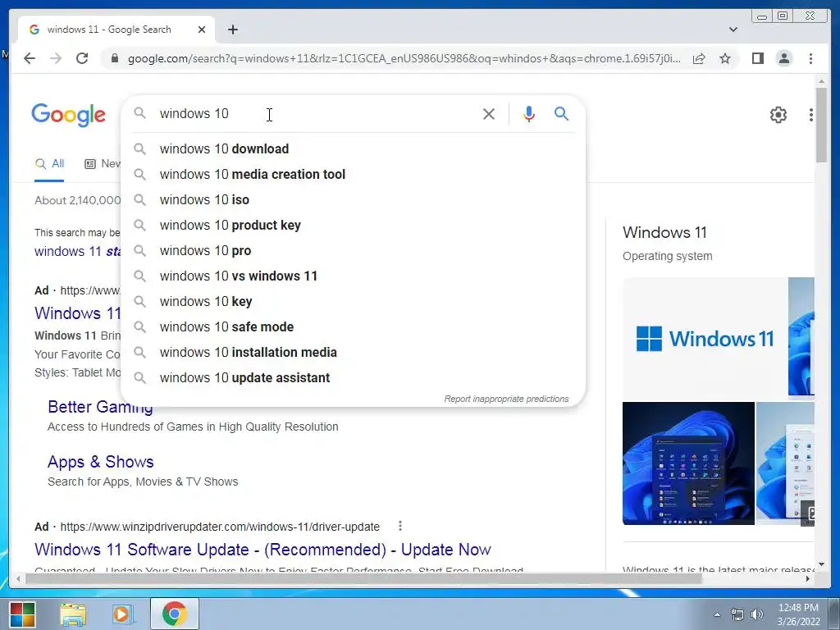840x630 pixels.
Task: Click the share page icon in address bar
Action: (699, 58)
